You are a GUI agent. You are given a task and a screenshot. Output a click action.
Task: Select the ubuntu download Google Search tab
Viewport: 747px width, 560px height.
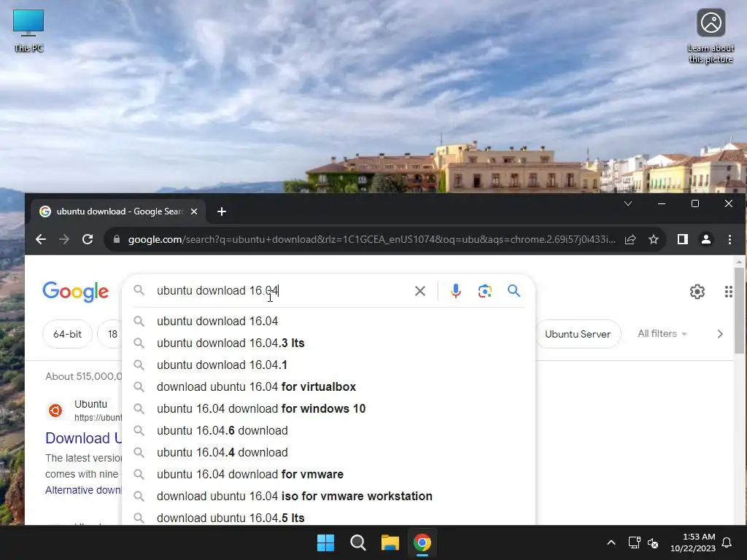coord(118,211)
